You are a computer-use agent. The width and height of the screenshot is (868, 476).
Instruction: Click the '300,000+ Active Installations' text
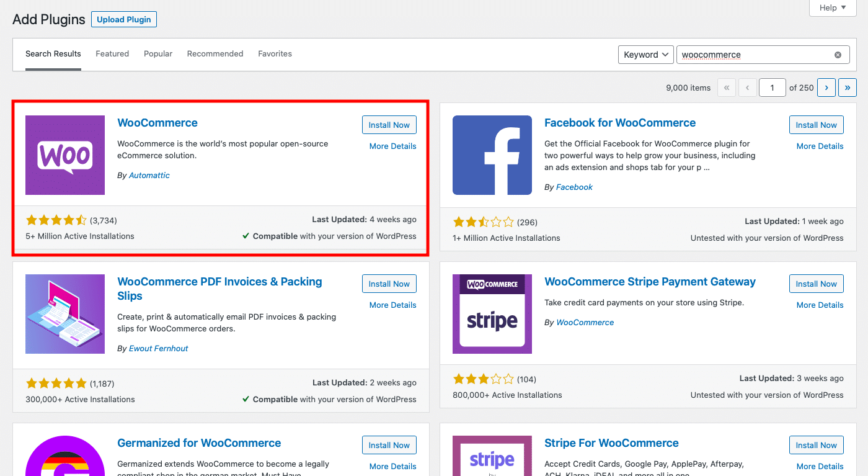(80, 400)
